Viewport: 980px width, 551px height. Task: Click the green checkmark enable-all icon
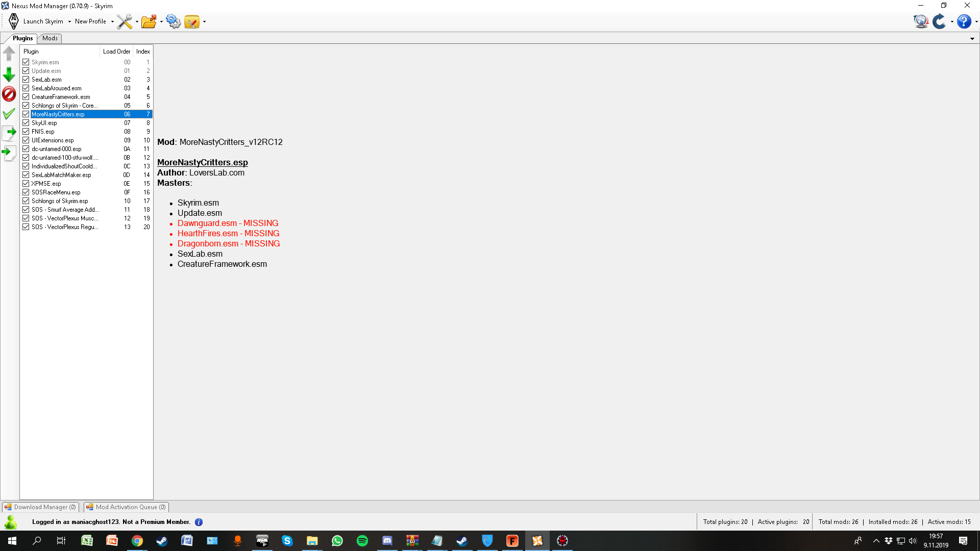9,114
